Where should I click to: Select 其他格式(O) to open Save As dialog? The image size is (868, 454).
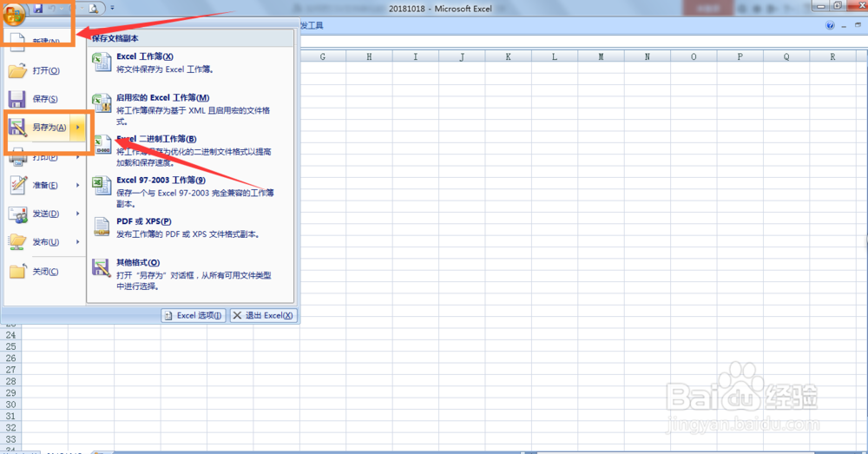(x=191, y=274)
